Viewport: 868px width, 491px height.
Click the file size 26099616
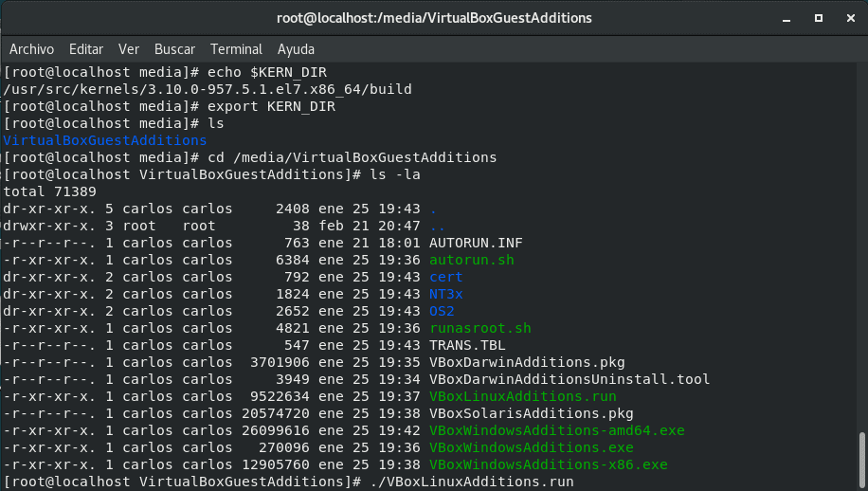(x=275, y=430)
